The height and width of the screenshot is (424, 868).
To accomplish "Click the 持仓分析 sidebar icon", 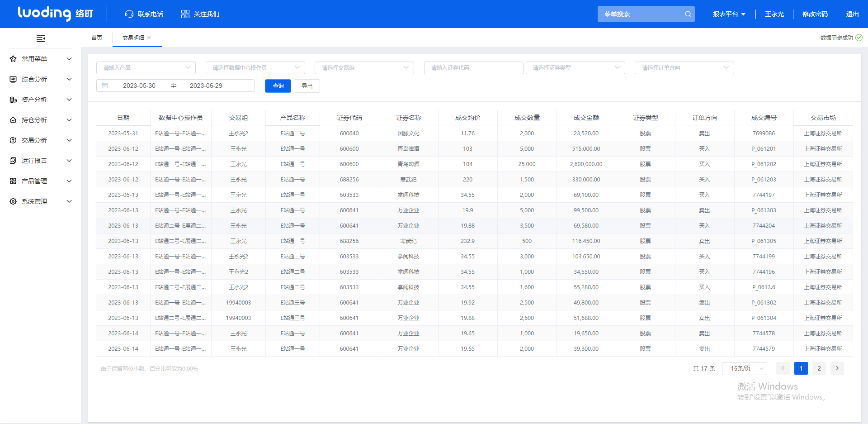I will 13,120.
